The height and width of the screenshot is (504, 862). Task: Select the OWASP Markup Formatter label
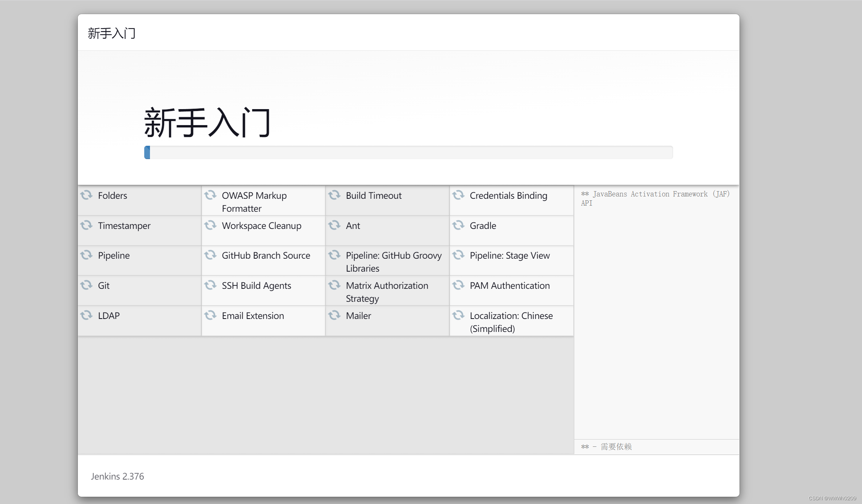(254, 202)
